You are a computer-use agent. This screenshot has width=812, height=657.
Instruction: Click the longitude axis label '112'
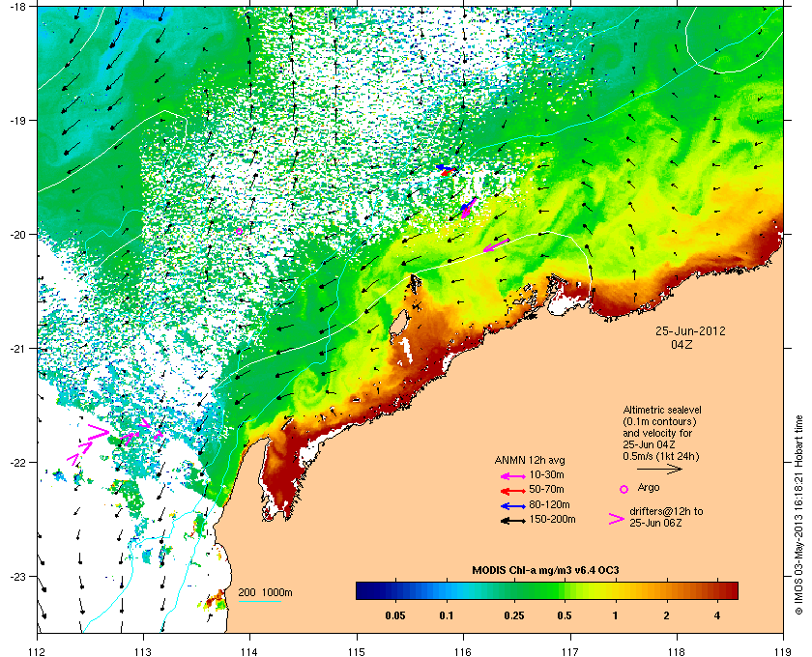click(x=38, y=651)
